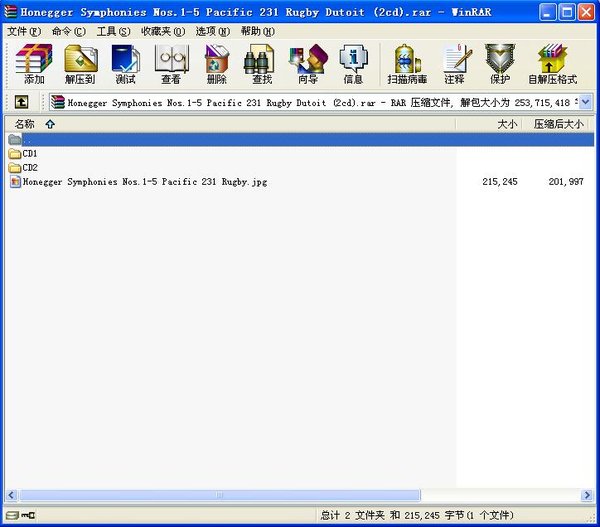This screenshot has height=527, width=600.
Task: Click horizontal scrollbar right arrow
Action: (587, 495)
